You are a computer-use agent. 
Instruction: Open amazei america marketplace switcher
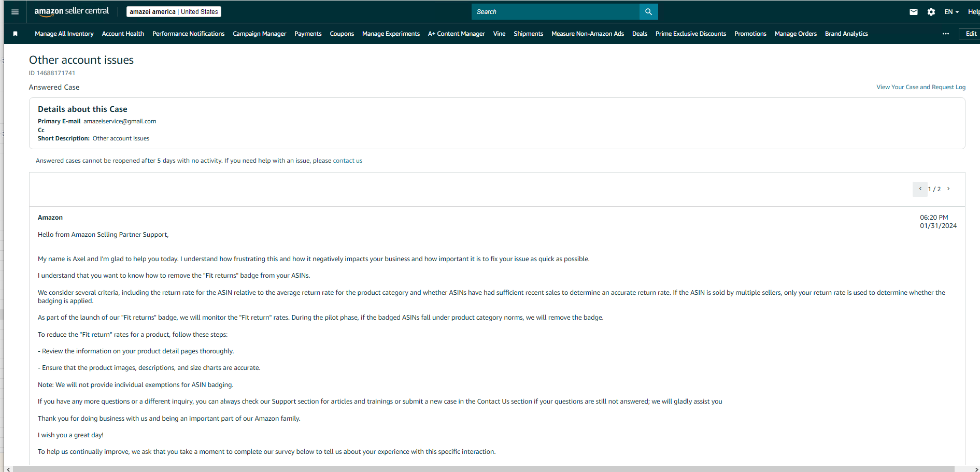(174, 11)
